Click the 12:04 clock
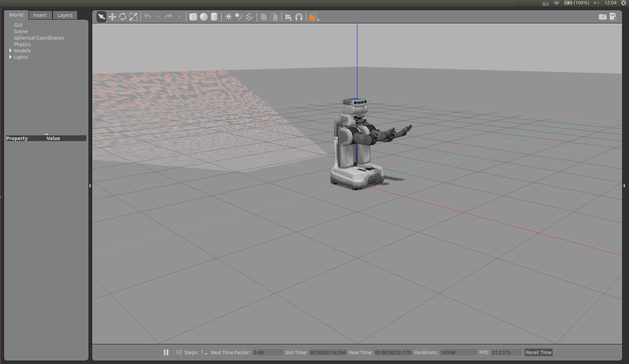 coord(610,3)
